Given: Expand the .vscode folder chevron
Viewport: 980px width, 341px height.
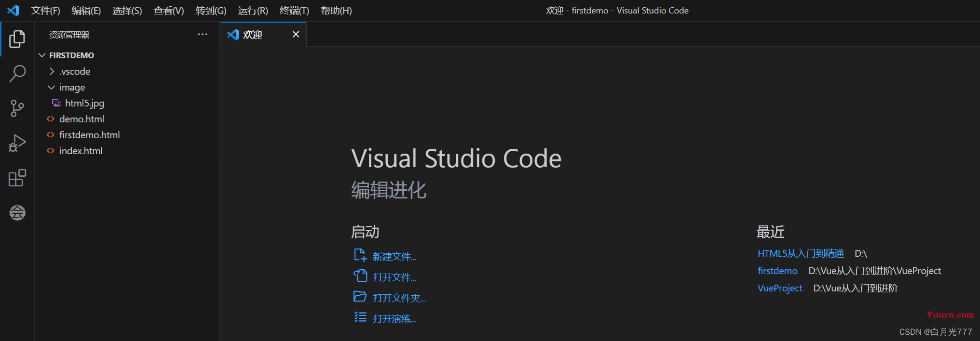Looking at the screenshot, I should coord(52,71).
